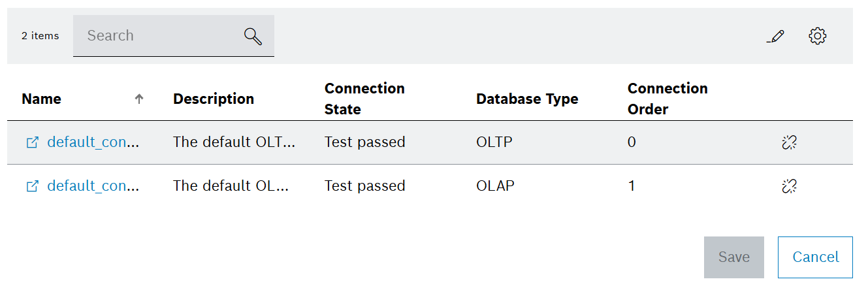Sort by Name column header

41,99
